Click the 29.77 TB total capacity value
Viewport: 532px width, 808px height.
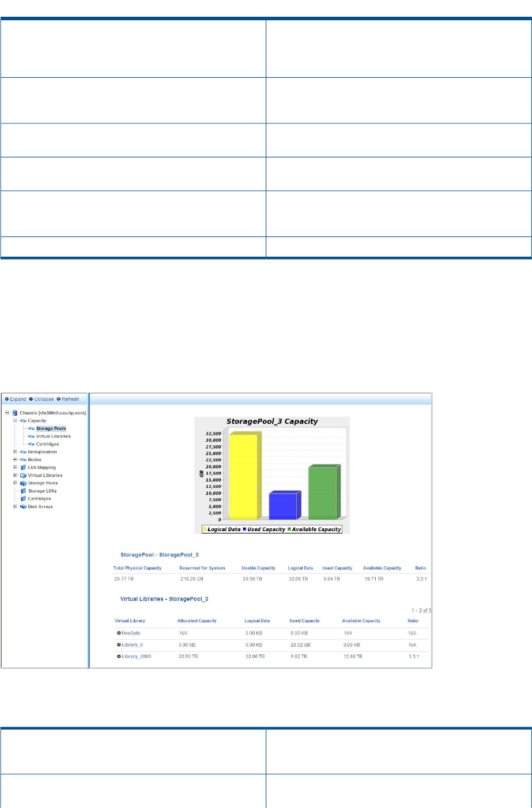pos(123,578)
